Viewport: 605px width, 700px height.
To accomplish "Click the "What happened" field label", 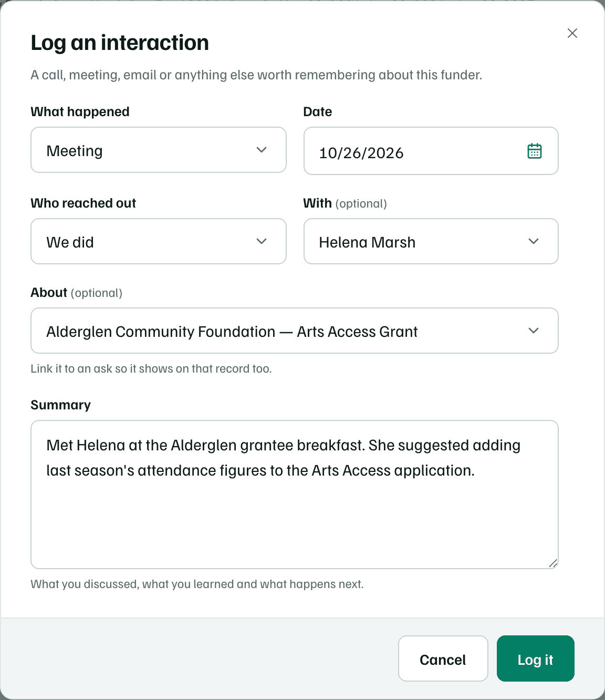I will [x=80, y=111].
